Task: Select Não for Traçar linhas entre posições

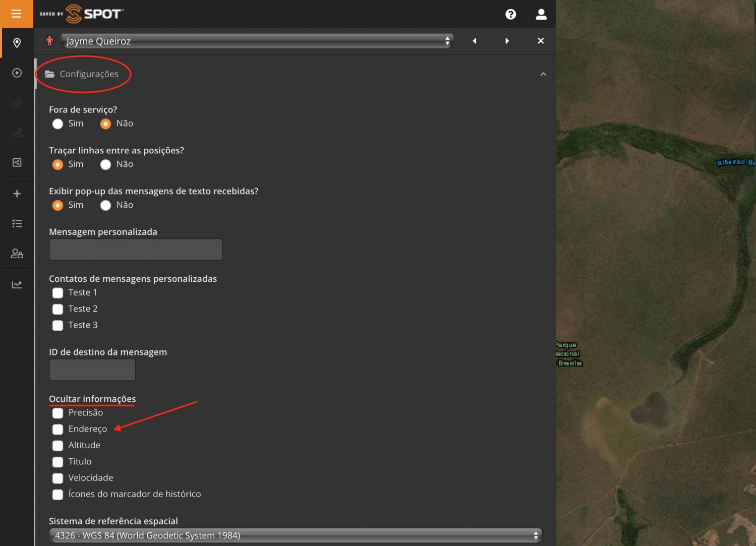Action: [x=105, y=165]
